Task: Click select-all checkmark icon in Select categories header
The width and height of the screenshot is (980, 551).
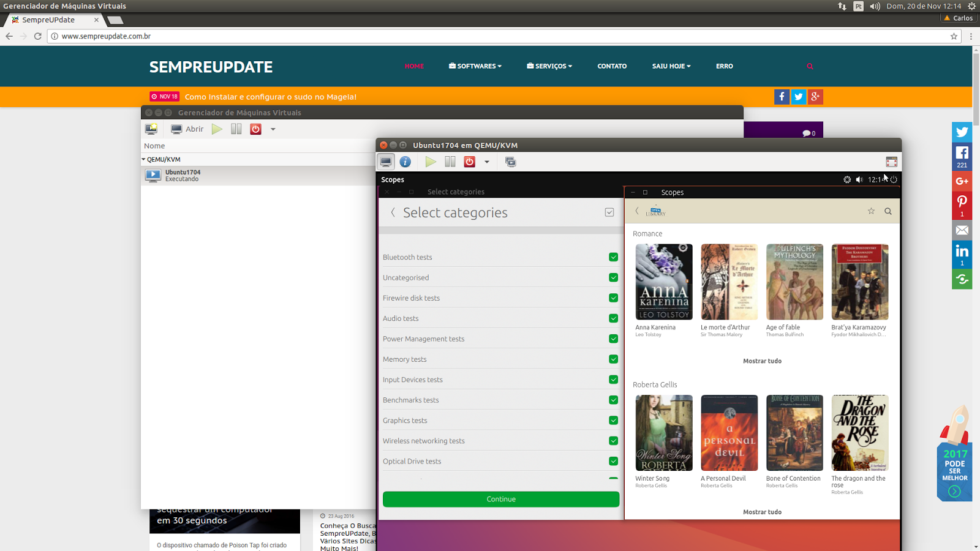Action: (x=609, y=212)
